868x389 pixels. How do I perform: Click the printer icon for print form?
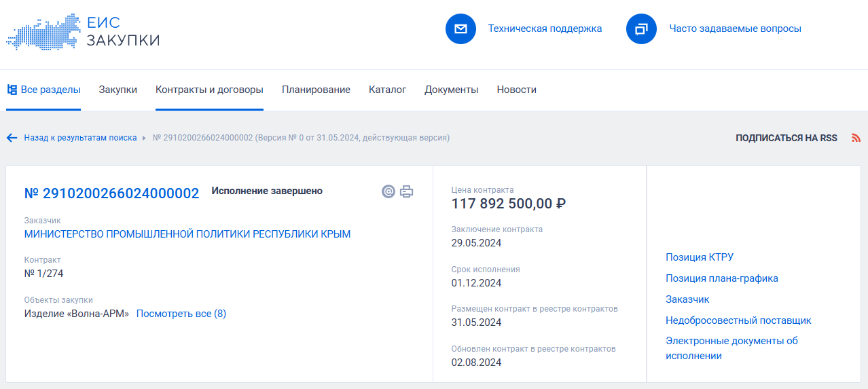[407, 191]
